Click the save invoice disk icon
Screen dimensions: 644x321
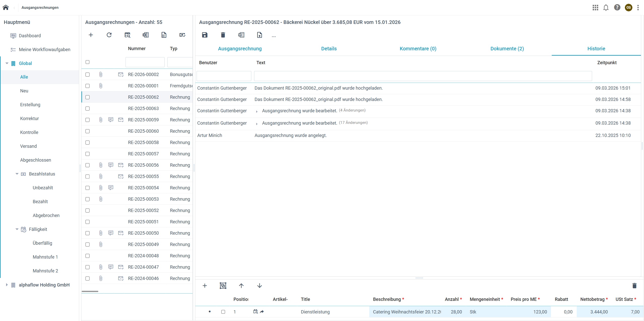(205, 35)
